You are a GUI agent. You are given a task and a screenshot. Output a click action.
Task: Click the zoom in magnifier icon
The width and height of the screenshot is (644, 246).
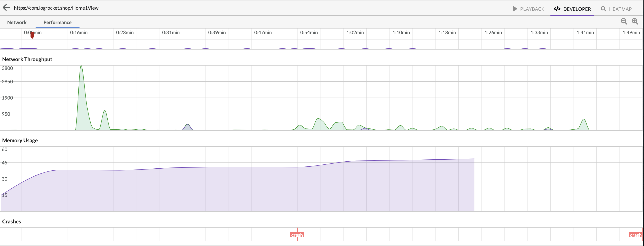click(x=635, y=21)
